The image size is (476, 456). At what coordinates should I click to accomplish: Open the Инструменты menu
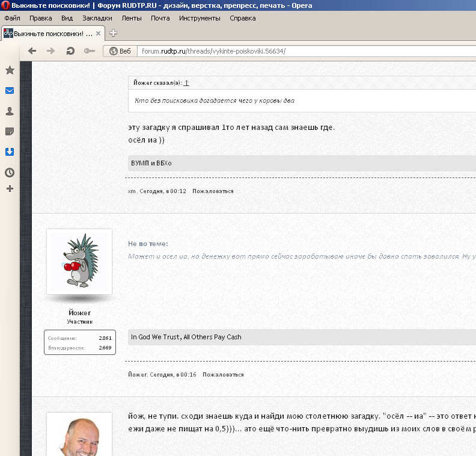point(200,18)
